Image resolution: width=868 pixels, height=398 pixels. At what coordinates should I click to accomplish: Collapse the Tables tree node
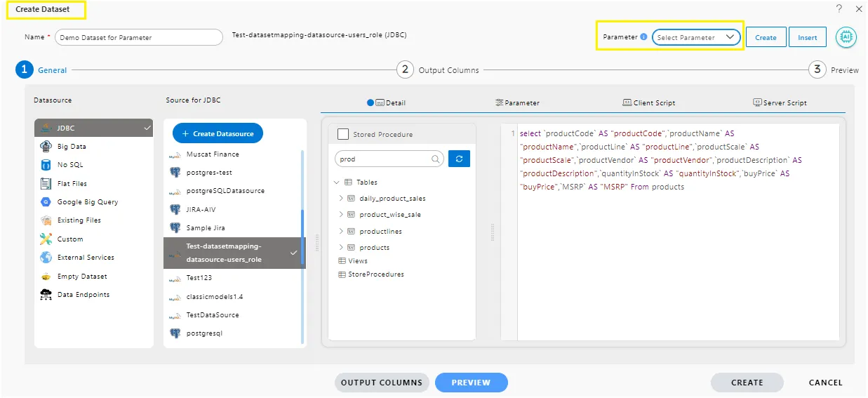[337, 182]
